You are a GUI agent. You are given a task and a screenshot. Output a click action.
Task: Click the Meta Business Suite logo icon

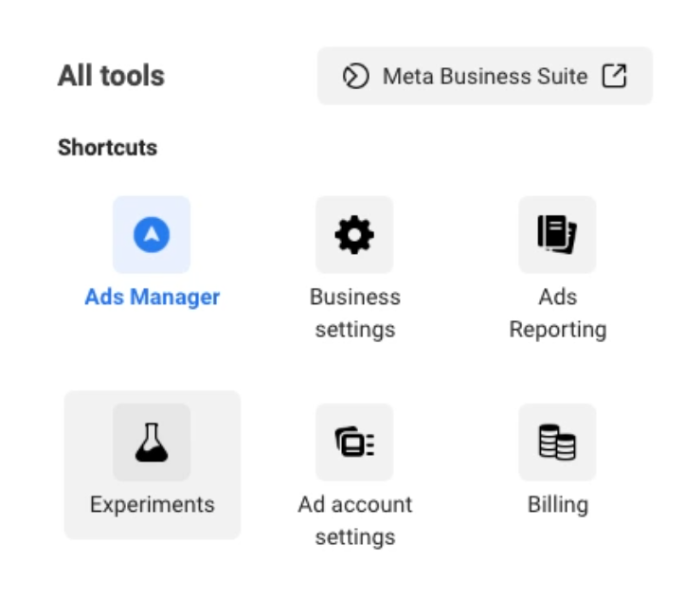tap(355, 77)
